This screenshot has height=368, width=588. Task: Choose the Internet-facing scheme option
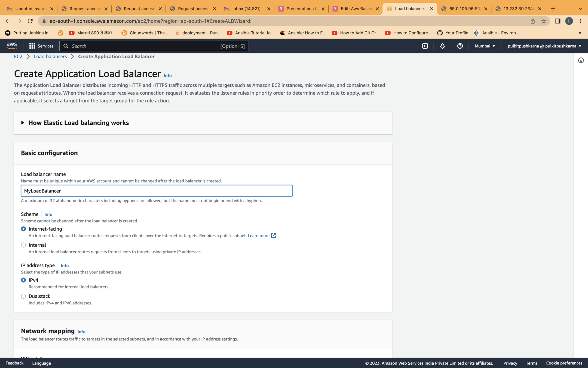point(23,229)
